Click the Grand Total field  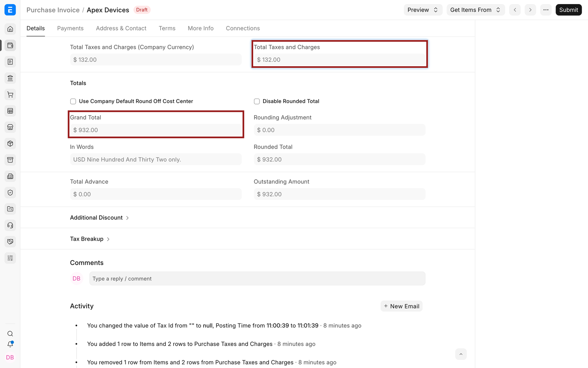(156, 130)
